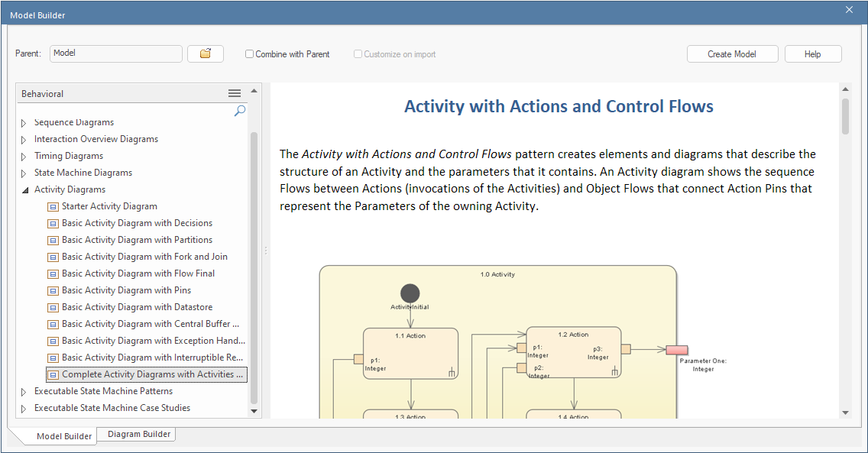
Task: Click the description pane vertical scrollbar thumb
Action: click(x=845, y=115)
